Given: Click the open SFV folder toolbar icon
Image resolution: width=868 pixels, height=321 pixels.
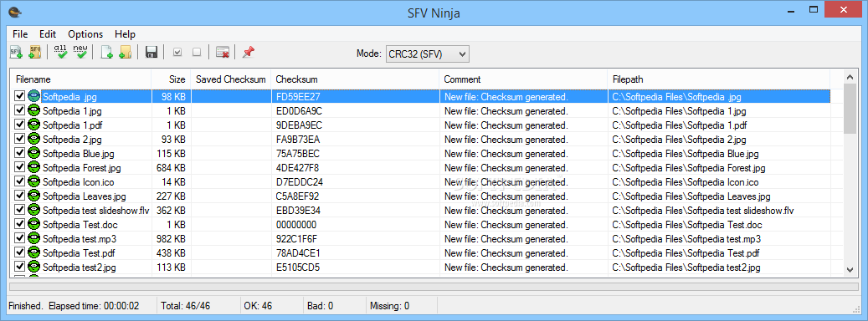Looking at the screenshot, I should pyautogui.click(x=35, y=53).
